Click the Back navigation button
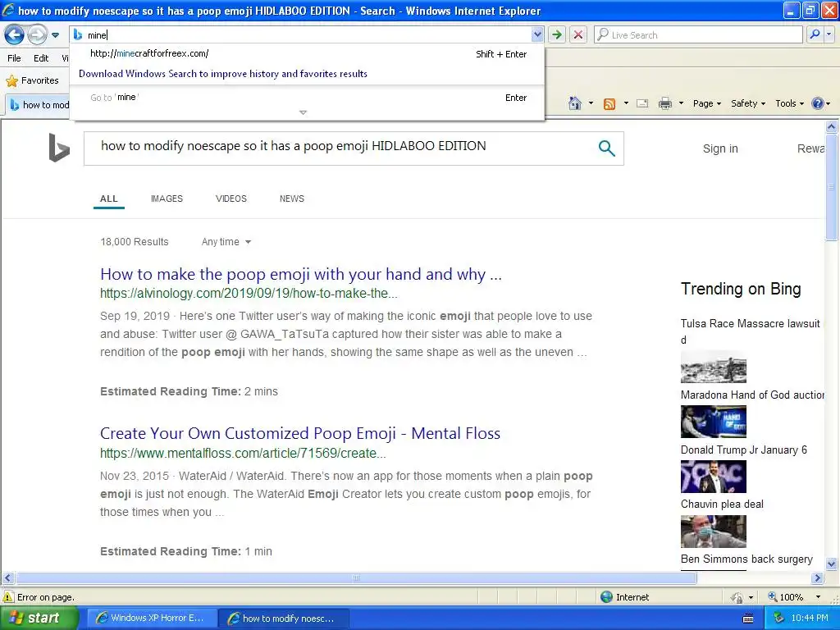The height and width of the screenshot is (630, 840). coord(14,34)
